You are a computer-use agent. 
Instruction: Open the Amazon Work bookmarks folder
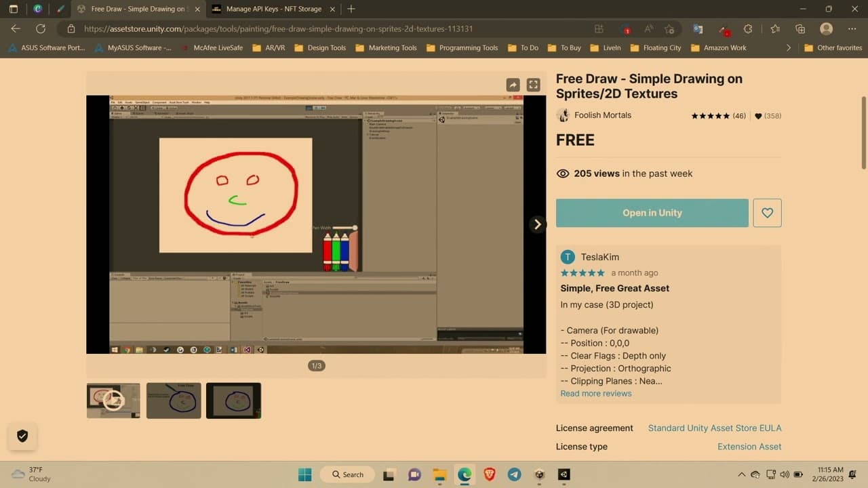(718, 48)
